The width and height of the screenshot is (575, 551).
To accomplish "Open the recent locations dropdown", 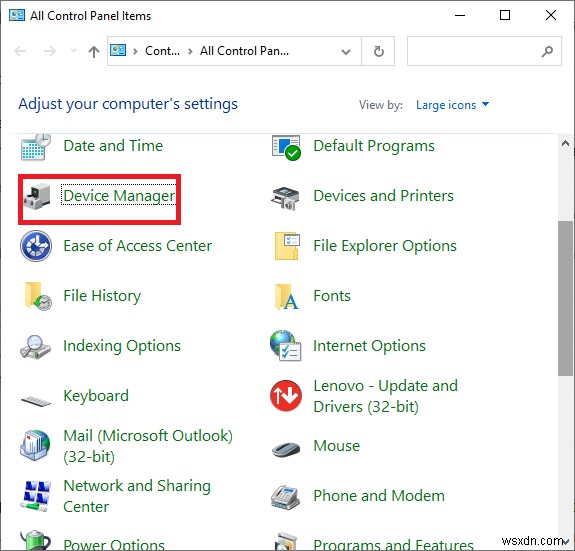I will [x=74, y=51].
